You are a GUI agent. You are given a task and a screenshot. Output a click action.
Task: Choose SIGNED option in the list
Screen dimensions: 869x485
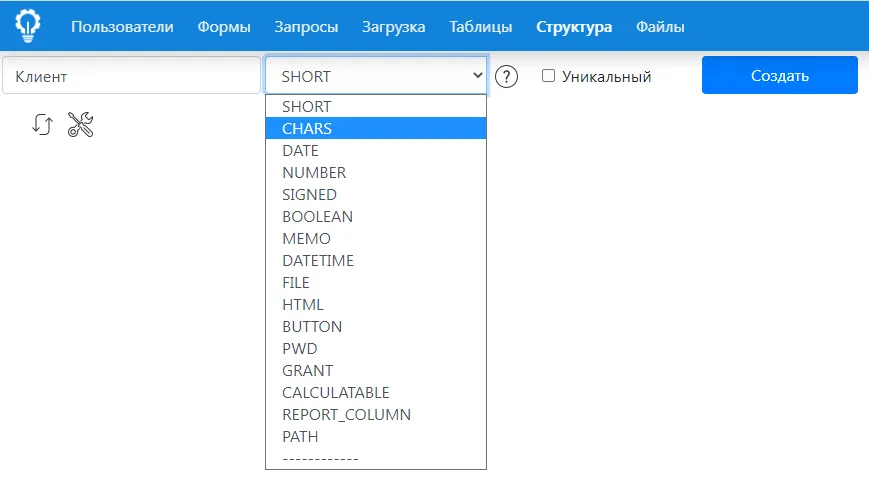pos(376,195)
